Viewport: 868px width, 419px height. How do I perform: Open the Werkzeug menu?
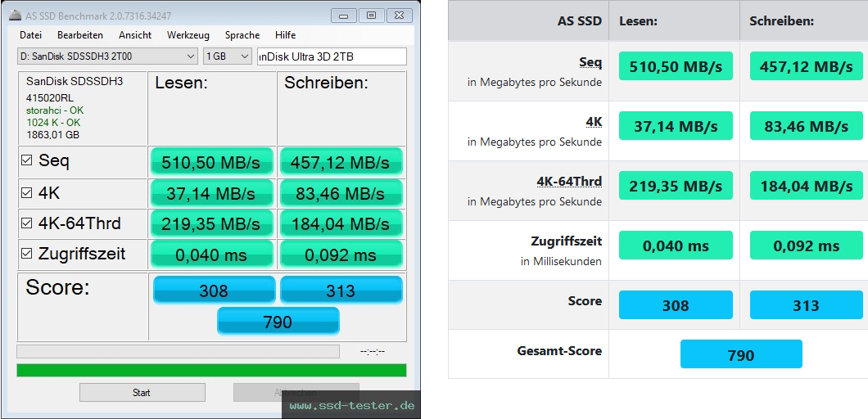tap(188, 35)
